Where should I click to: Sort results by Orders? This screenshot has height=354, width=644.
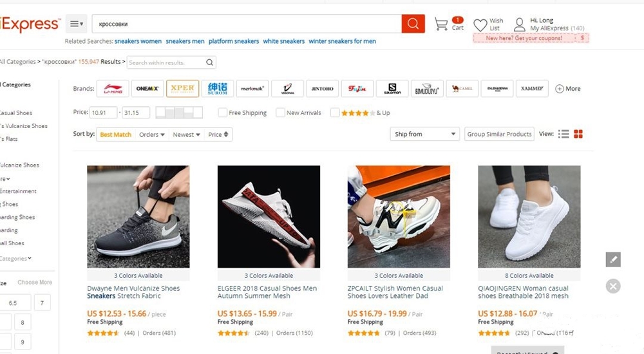point(152,135)
